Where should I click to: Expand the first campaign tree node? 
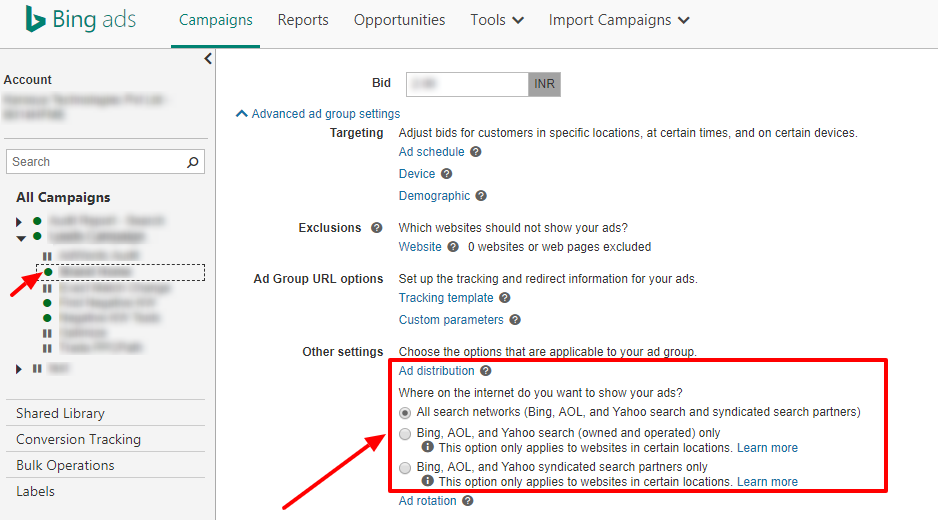19,222
